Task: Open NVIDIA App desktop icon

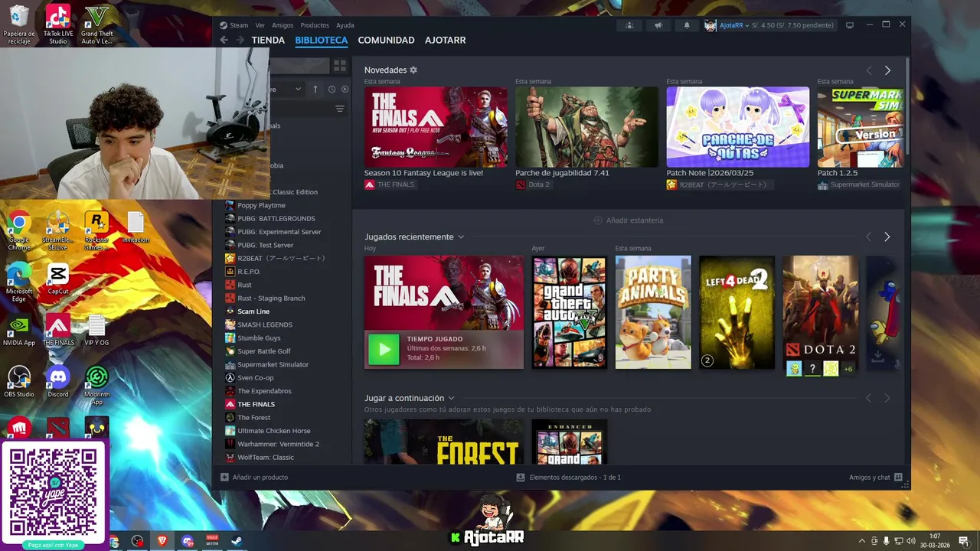Action: 19,331
